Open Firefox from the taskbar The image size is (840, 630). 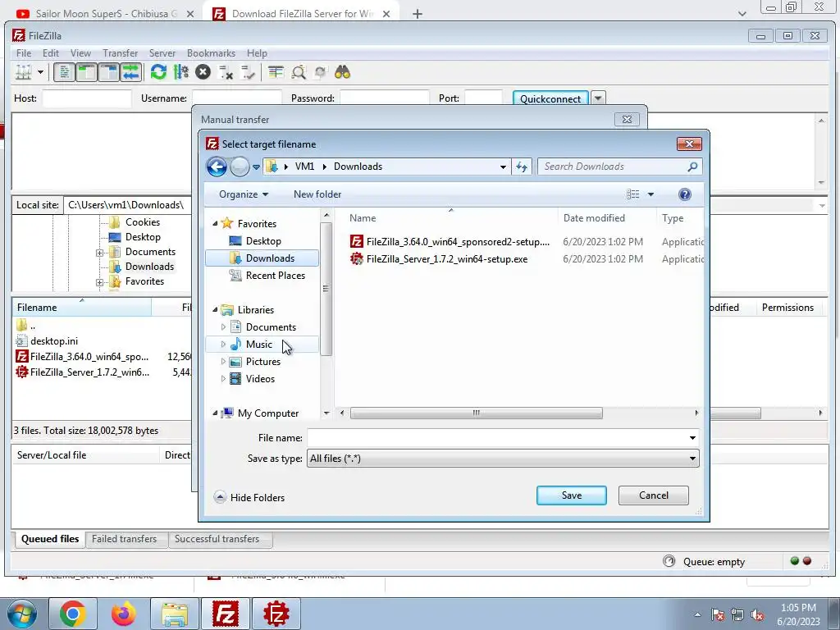click(x=124, y=614)
